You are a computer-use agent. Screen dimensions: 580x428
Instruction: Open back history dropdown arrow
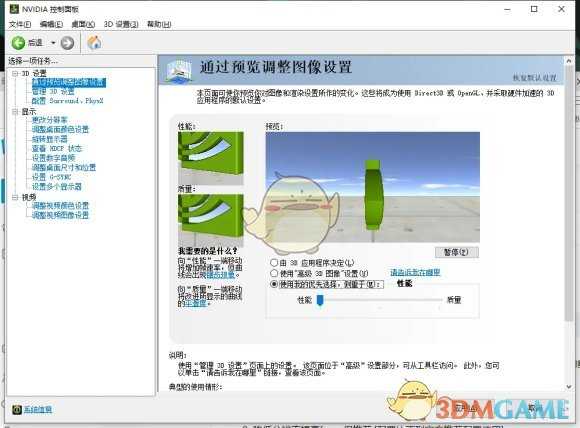[53, 43]
